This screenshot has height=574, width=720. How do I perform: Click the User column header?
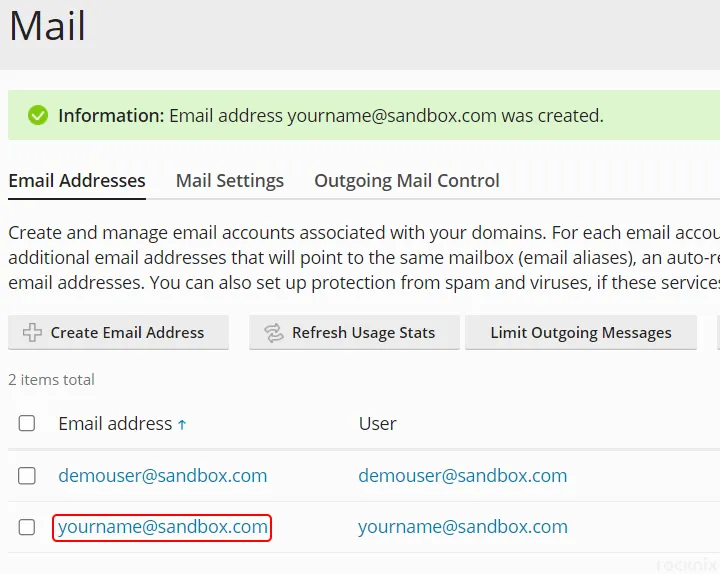(x=377, y=423)
